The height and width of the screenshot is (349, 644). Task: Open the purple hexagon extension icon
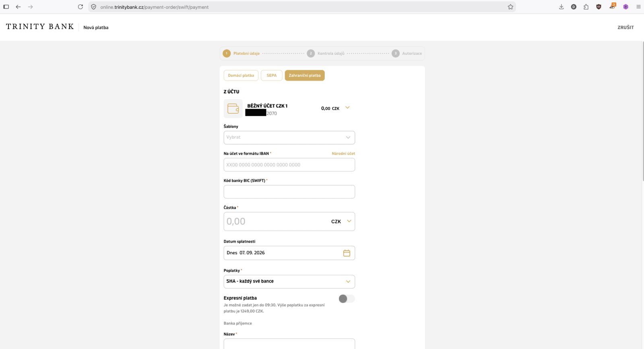625,7
